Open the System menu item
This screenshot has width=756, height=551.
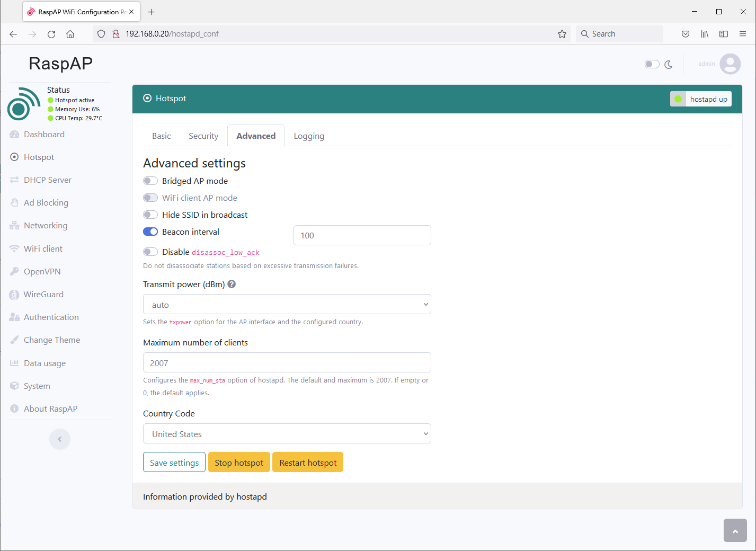[37, 386]
